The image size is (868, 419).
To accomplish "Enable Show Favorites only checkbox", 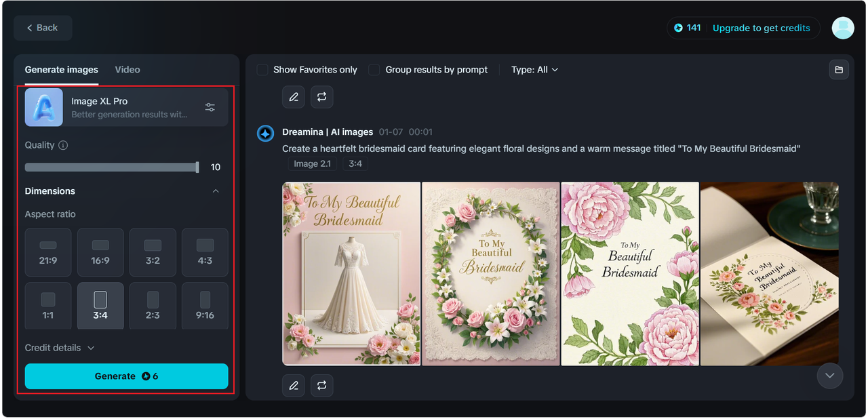I will tap(262, 70).
